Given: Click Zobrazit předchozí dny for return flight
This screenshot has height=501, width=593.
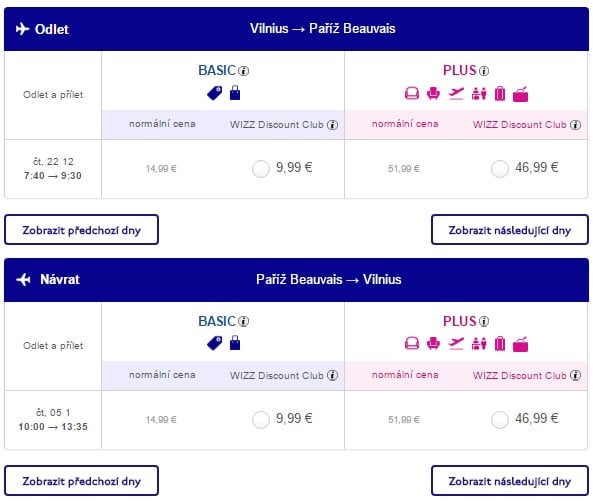Looking at the screenshot, I should [x=81, y=481].
